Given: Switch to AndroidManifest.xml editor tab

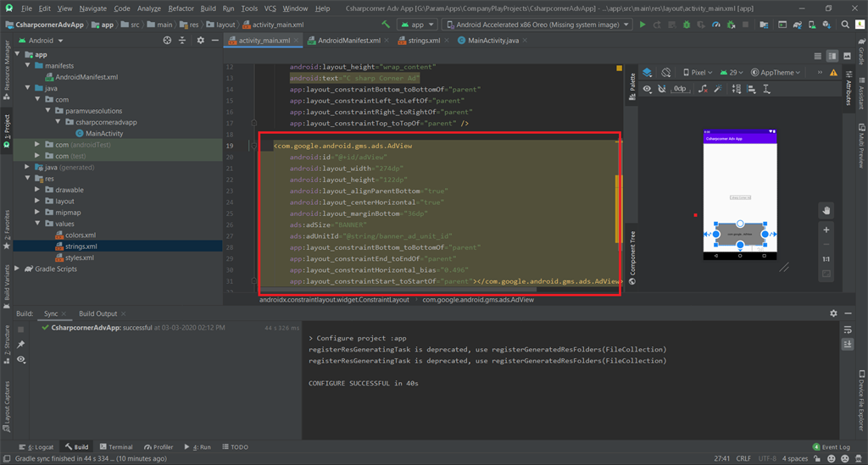Looking at the screenshot, I should (348, 41).
